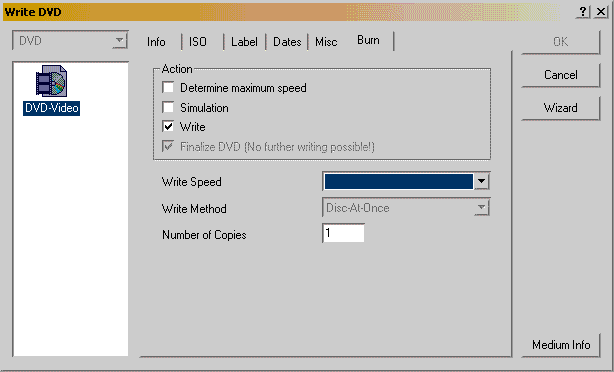This screenshot has width=614, height=372.
Task: Expand the Write Speed dropdown arrow
Action: click(481, 181)
